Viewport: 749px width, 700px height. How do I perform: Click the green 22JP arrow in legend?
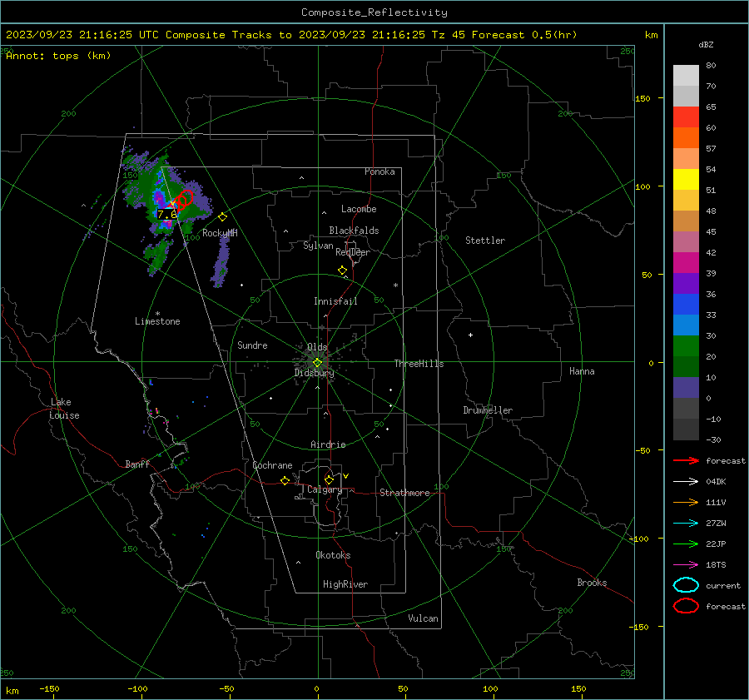point(686,544)
